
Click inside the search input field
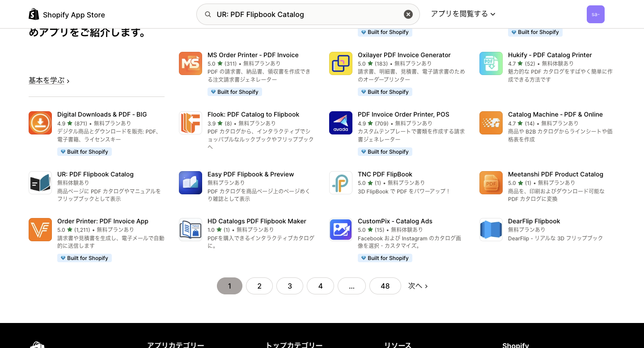[x=308, y=14]
